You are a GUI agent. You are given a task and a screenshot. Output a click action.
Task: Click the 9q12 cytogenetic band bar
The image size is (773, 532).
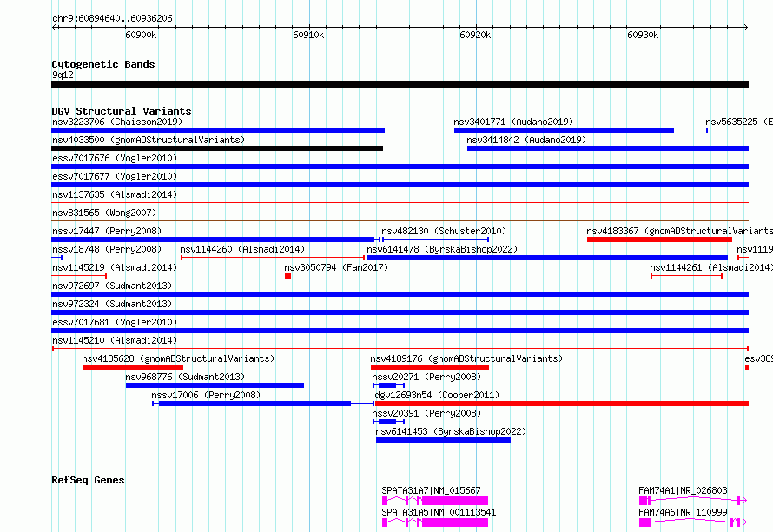(400, 84)
